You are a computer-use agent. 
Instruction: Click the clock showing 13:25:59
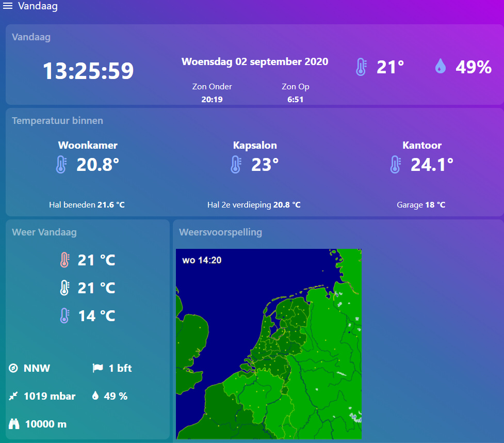coord(88,71)
